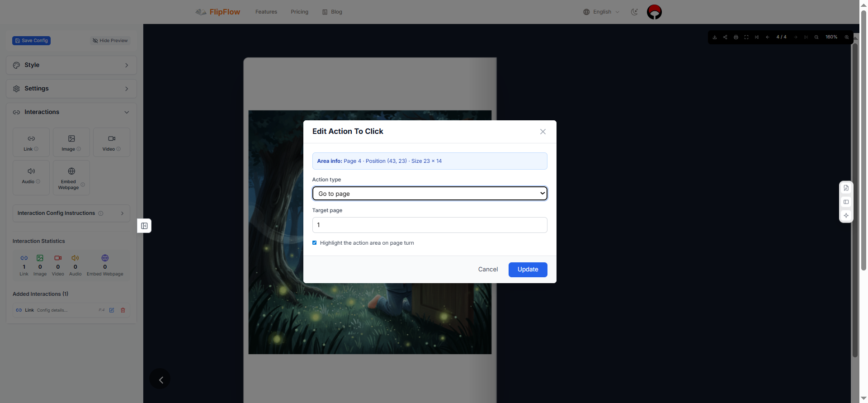
Task: Click the FlipFlow logo
Action: coord(218,12)
